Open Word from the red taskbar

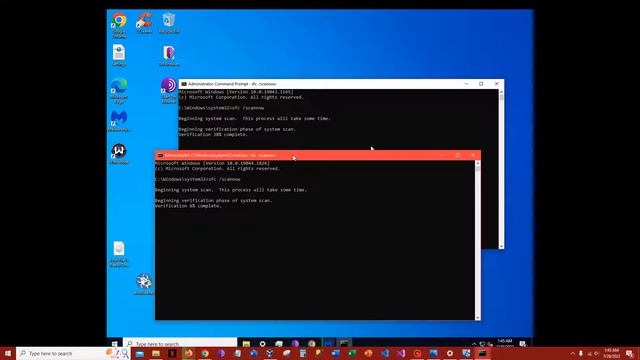click(x=336, y=353)
